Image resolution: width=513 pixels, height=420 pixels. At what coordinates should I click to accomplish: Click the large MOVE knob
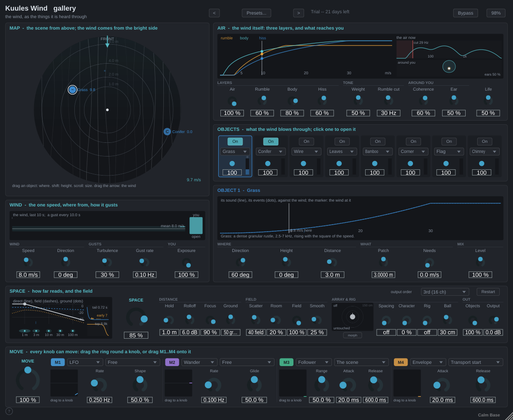(x=28, y=379)
